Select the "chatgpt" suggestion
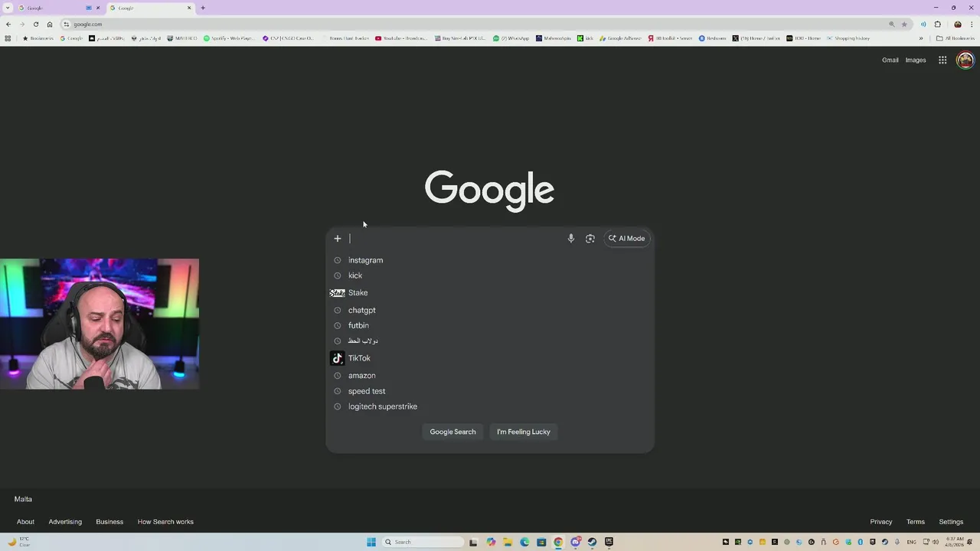 490,310
